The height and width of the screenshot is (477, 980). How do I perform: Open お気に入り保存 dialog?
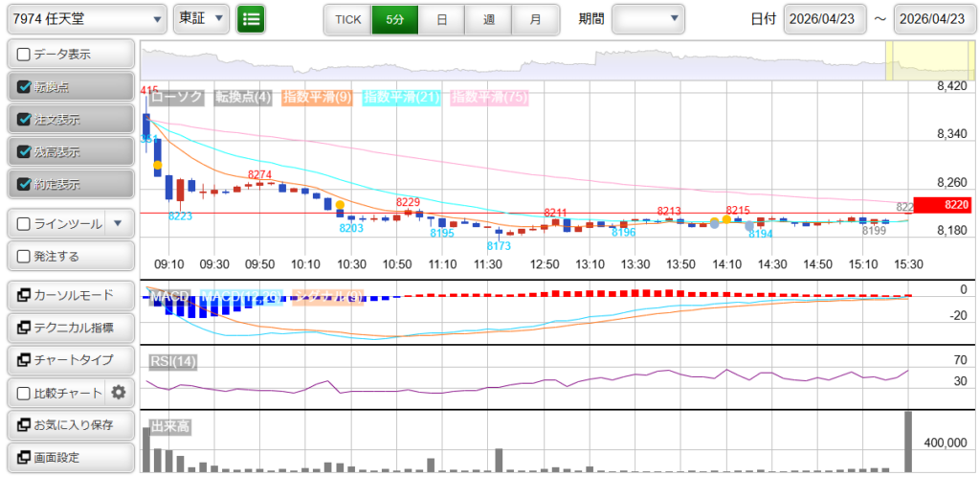tap(69, 424)
